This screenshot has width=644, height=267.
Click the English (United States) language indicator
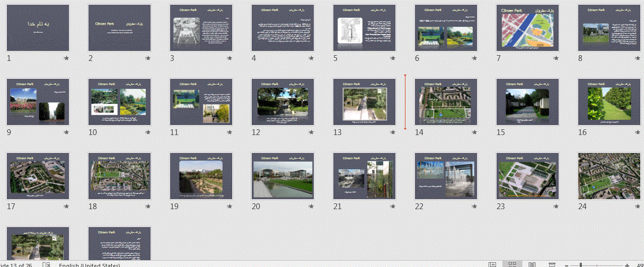pyautogui.click(x=90, y=265)
